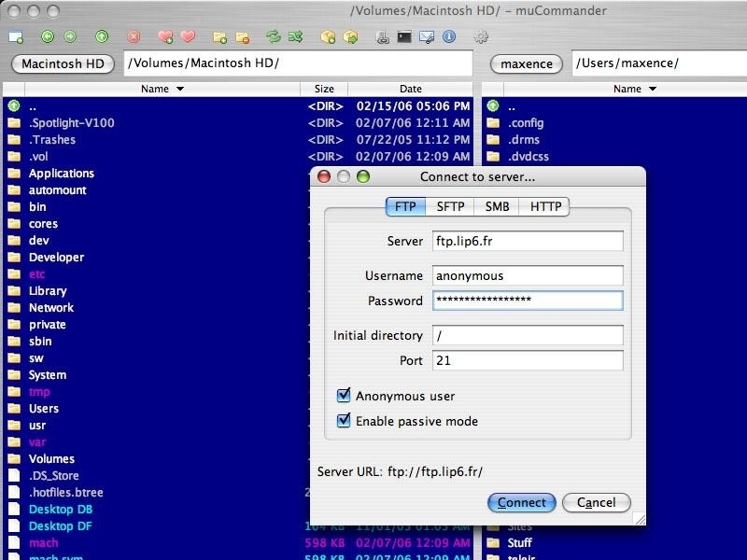The height and width of the screenshot is (560, 747).
Task: Edit bookmarks with the plain heart icon
Action: [188, 36]
